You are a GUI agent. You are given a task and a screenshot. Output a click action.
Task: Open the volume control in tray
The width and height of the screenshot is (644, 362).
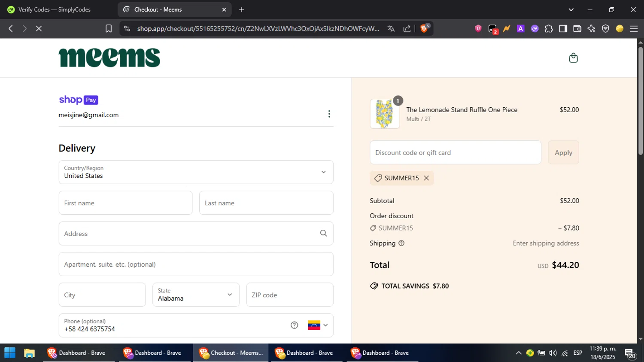coord(553,353)
